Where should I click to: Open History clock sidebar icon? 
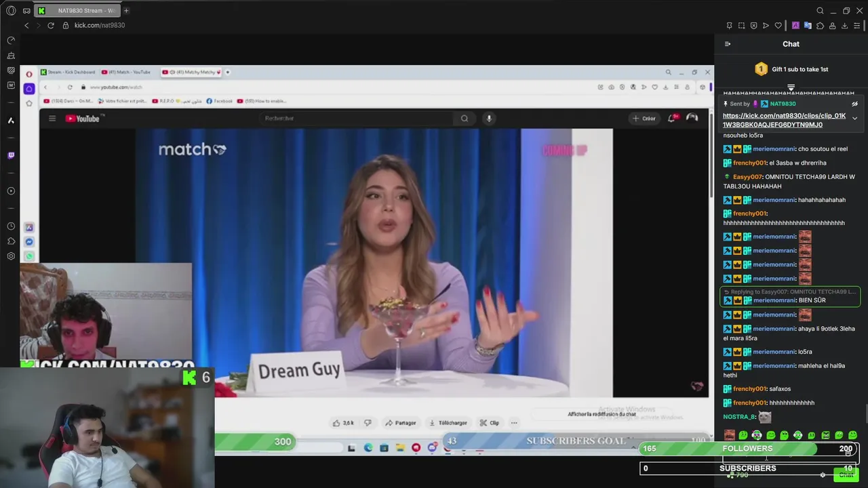click(11, 226)
